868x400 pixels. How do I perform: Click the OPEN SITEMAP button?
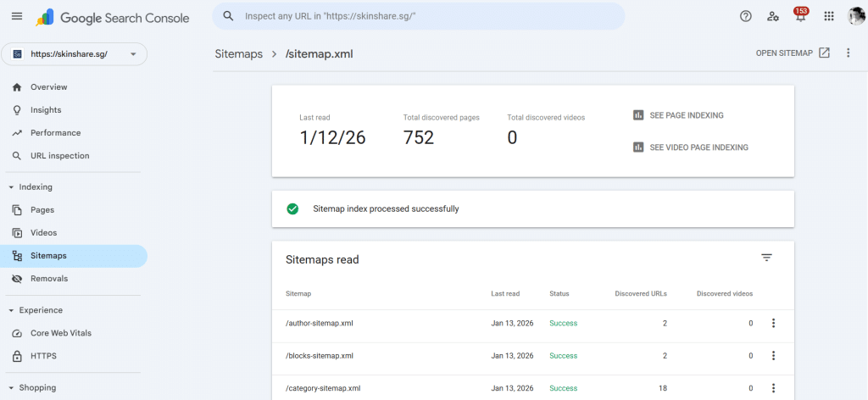pyautogui.click(x=793, y=53)
